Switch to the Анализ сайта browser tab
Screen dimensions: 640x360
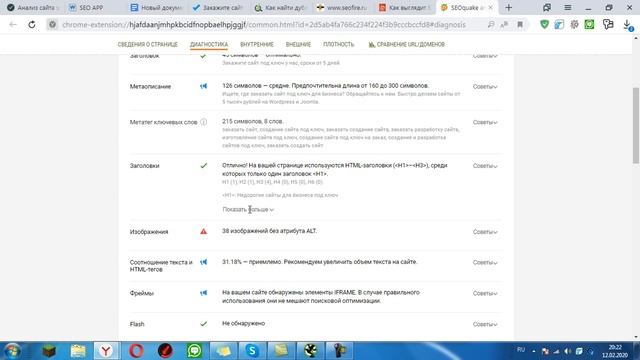(x=33, y=7)
